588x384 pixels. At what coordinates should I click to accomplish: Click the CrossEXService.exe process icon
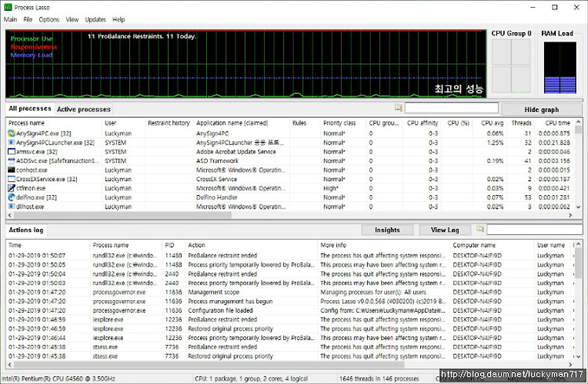[11, 179]
